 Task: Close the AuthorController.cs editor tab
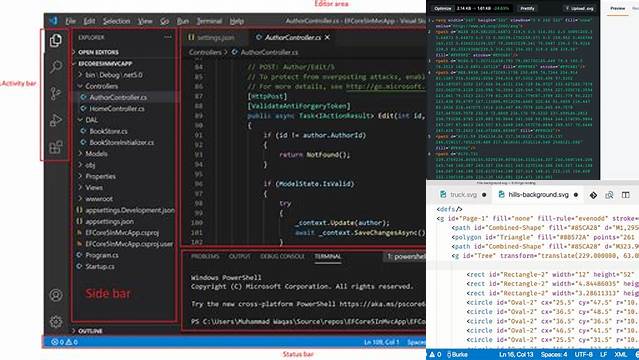(x=327, y=37)
